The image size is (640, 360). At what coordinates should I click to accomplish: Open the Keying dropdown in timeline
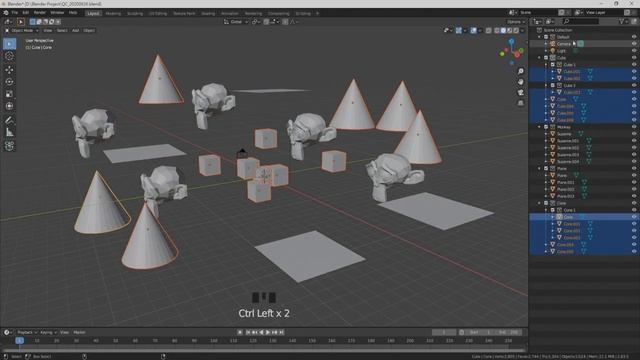48,332
